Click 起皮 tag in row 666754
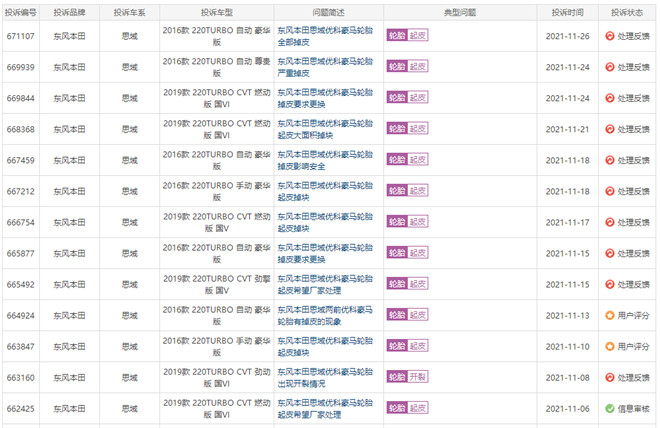This screenshot has height=428, width=660. (418, 222)
